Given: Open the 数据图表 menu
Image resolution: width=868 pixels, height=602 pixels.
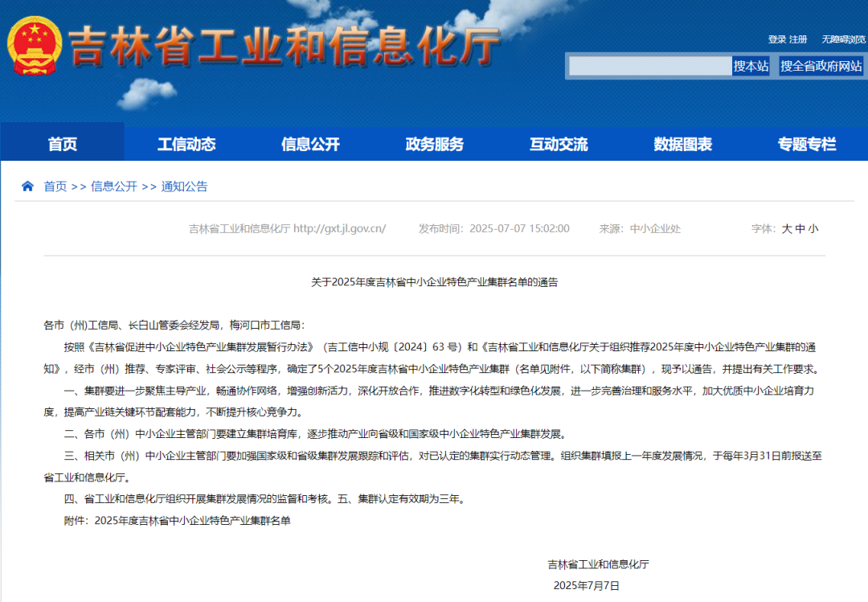Looking at the screenshot, I should point(682,143).
